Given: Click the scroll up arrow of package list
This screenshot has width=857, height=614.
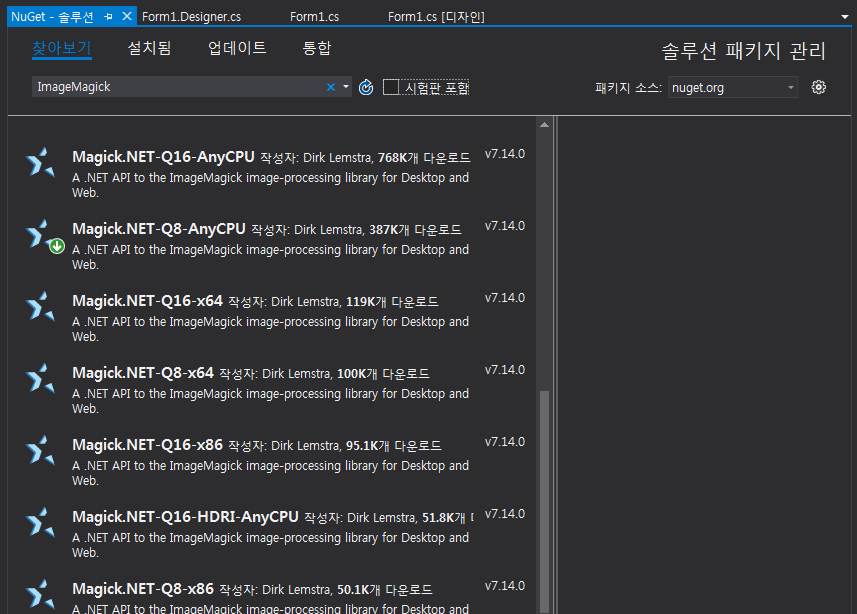Looking at the screenshot, I should click(x=544, y=125).
